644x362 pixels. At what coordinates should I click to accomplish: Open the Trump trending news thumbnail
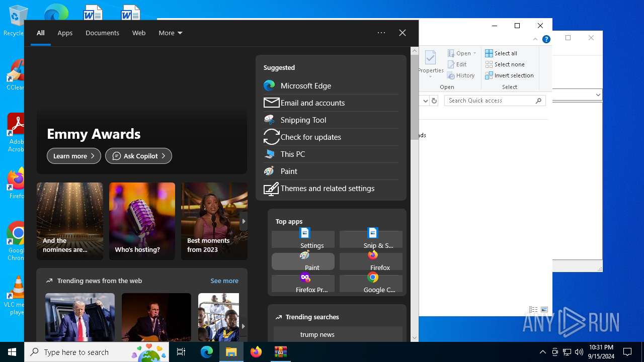point(80,317)
